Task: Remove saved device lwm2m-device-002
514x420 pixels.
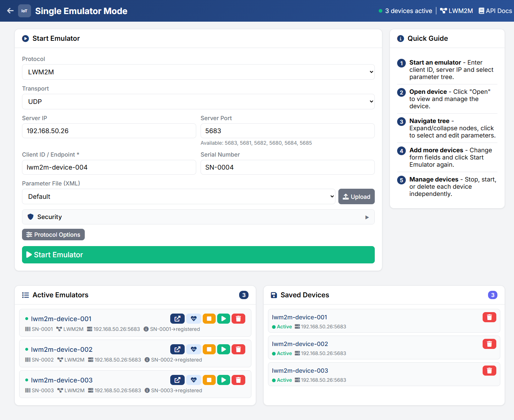Action: click(489, 344)
